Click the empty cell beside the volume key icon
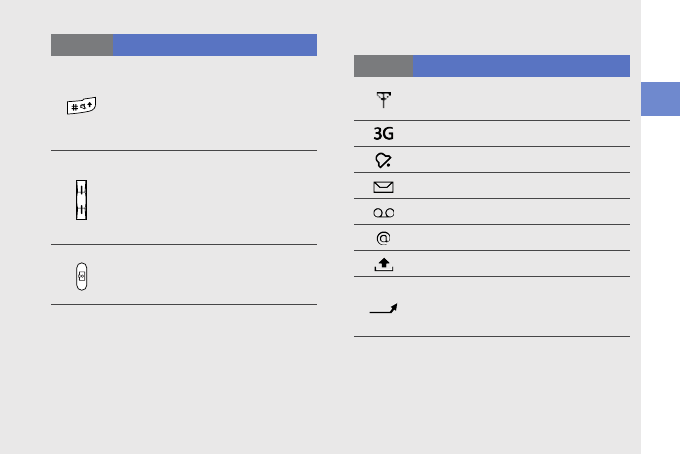 tap(215, 198)
